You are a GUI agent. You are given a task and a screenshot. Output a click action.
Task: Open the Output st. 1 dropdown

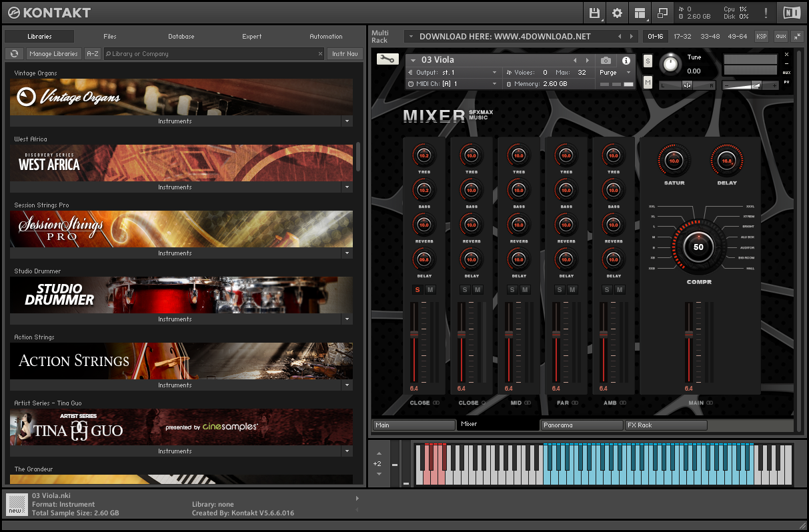[x=453, y=72]
